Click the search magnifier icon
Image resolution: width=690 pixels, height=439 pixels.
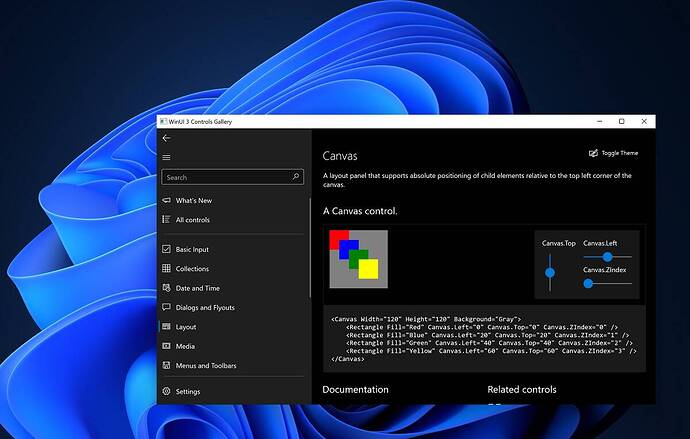point(296,177)
